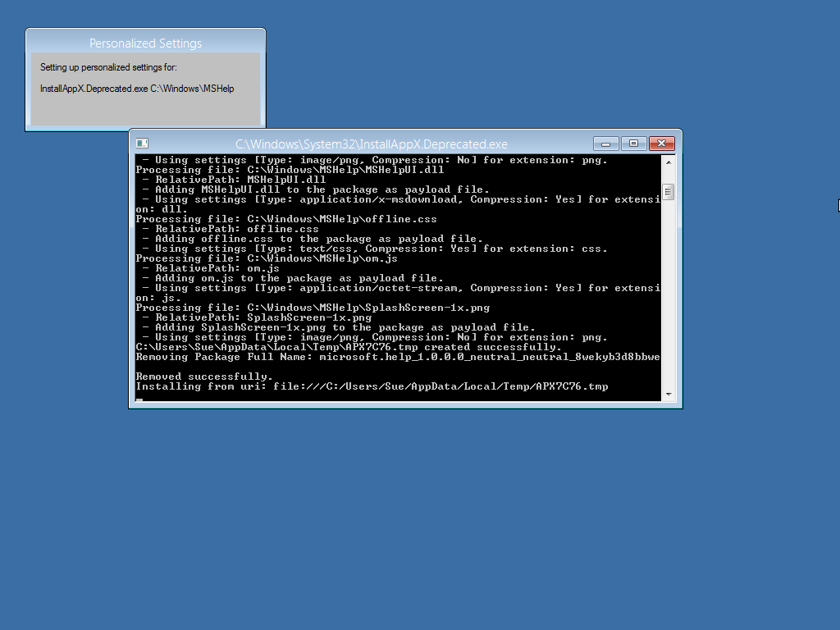The height and width of the screenshot is (630, 840).
Task: Minimize the InstallAppX.Deprecated.exe console window
Action: (606, 144)
